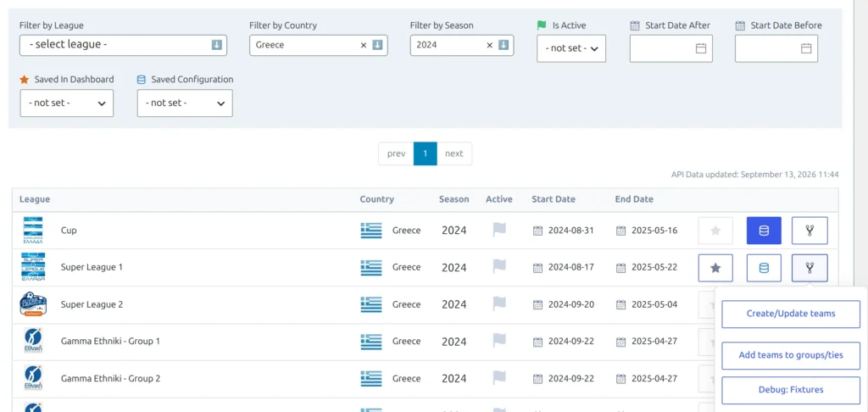Go to the next page
The image size is (868, 412).
tap(454, 153)
